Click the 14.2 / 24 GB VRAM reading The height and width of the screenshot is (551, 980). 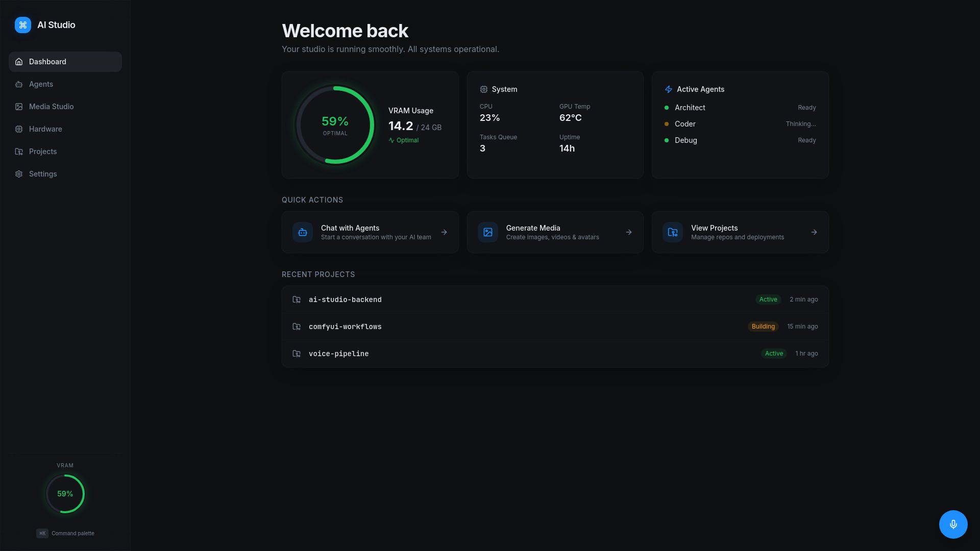[x=415, y=126]
